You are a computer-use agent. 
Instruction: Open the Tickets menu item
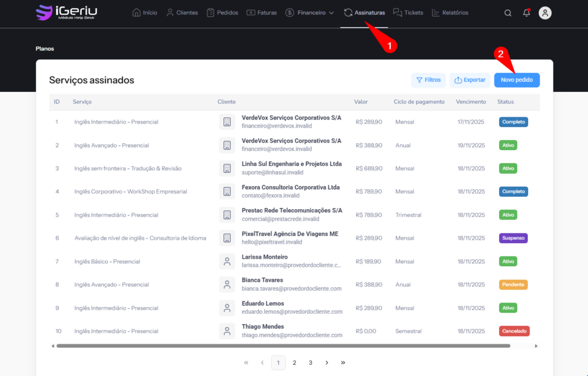pos(409,13)
